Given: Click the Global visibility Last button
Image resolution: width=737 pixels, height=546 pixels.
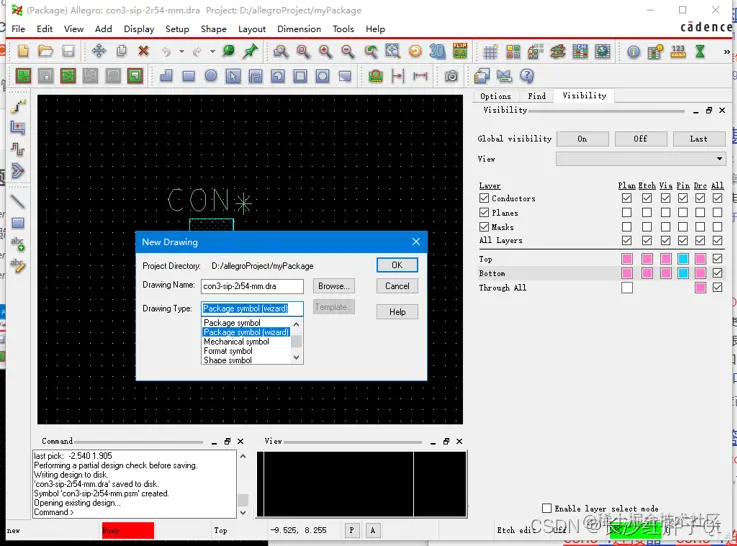Looking at the screenshot, I should [x=698, y=139].
